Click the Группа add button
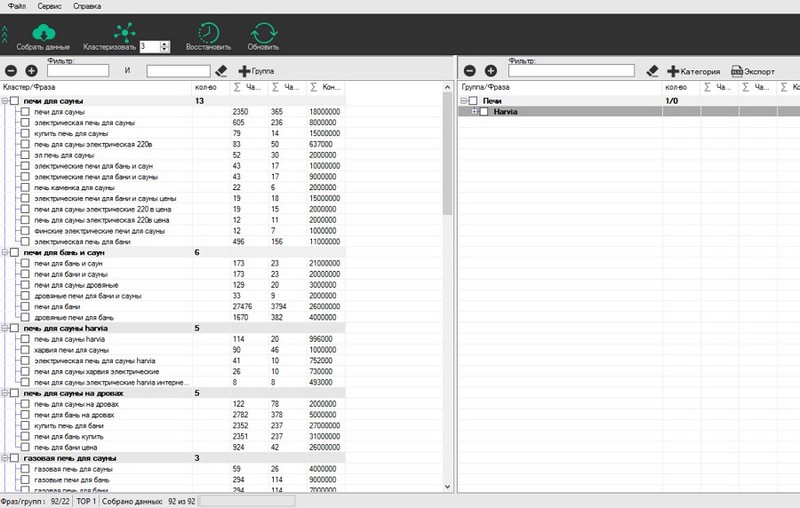This screenshot has width=800, height=508. click(x=257, y=71)
